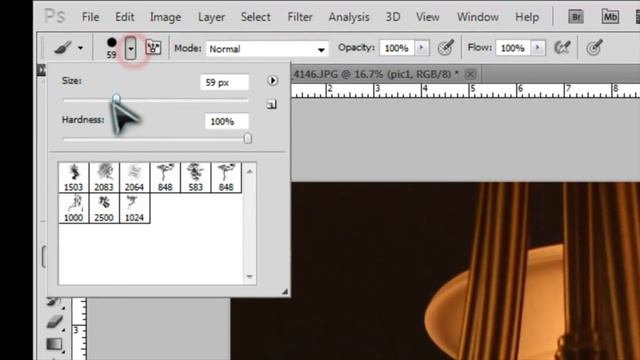Toggle the Brush panel icon
The image size is (640, 360).
point(153,48)
